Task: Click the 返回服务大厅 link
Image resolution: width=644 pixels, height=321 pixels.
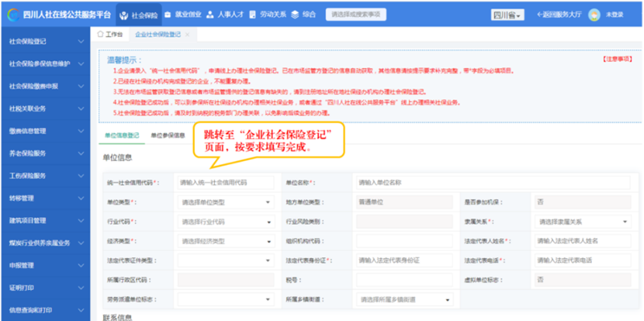Action: click(559, 14)
